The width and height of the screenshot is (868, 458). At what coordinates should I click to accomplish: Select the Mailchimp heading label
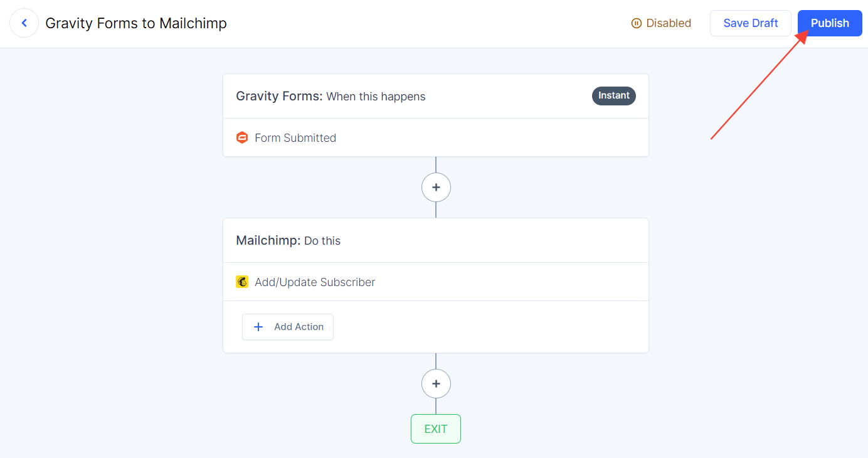pyautogui.click(x=268, y=240)
